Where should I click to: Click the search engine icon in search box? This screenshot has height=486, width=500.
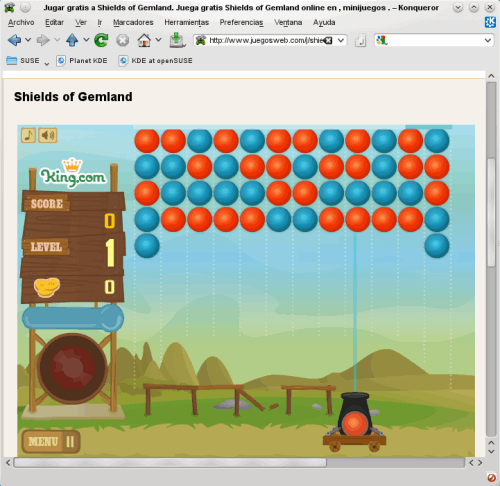coord(382,41)
